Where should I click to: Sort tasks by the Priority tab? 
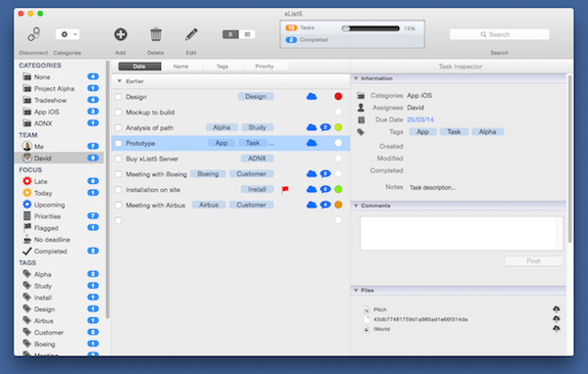pos(265,67)
